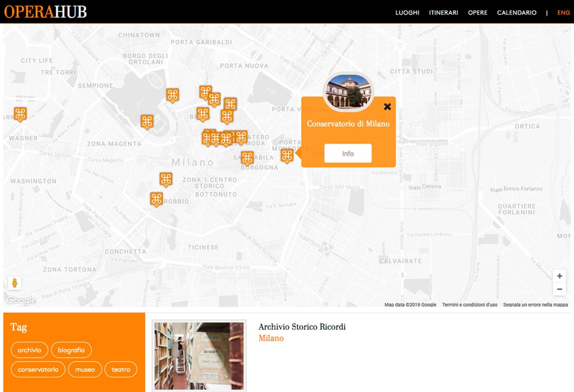
Task: Click the map marker near Wagner
Action: pos(20,114)
